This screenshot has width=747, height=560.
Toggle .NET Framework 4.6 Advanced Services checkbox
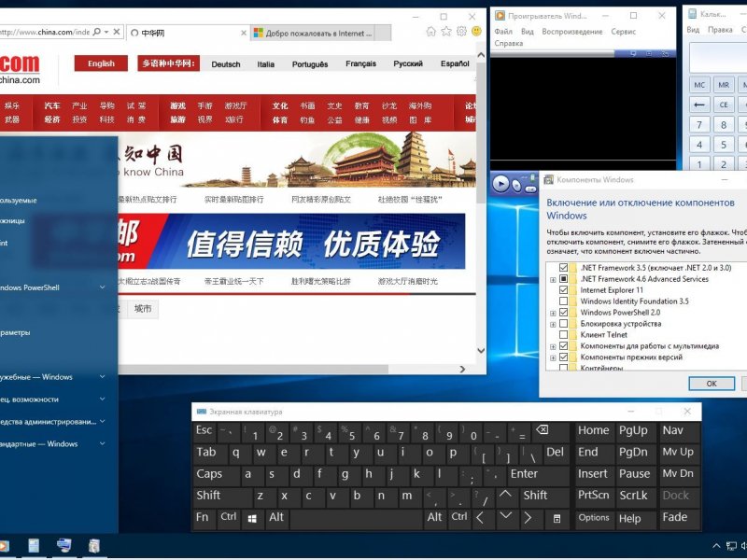click(x=564, y=278)
